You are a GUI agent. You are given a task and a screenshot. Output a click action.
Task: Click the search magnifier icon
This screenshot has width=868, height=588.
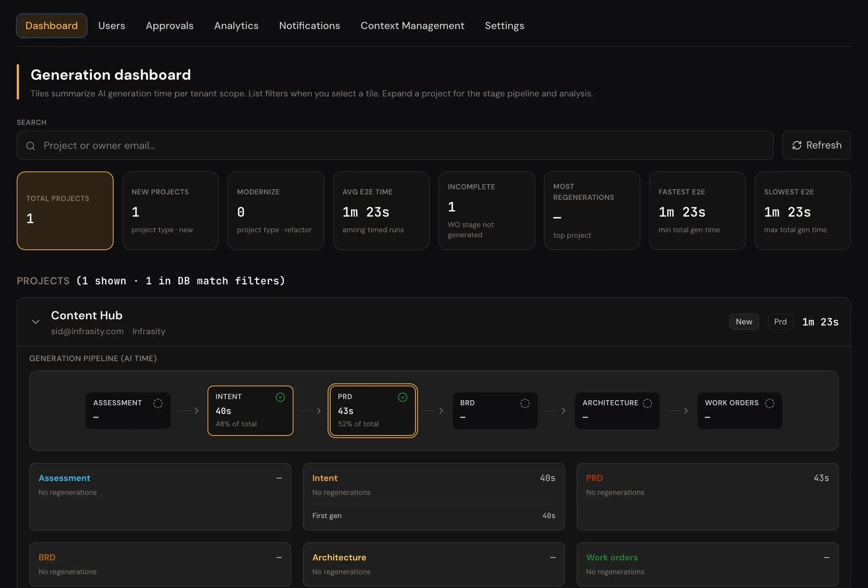pyautogui.click(x=31, y=146)
